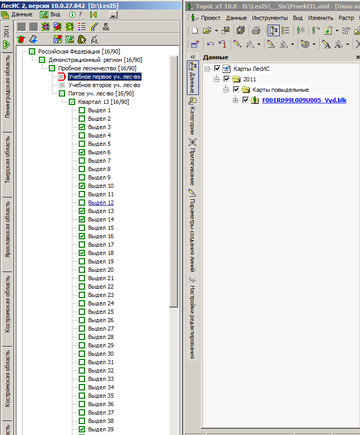Click the list view icon in TopoL toolbar
This screenshot has height=435, width=360.
pos(285,31)
